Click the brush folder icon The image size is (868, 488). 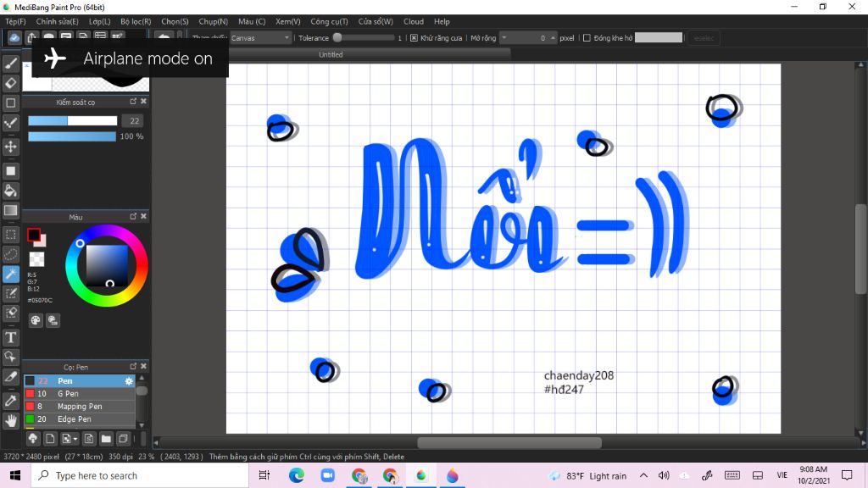tap(106, 439)
